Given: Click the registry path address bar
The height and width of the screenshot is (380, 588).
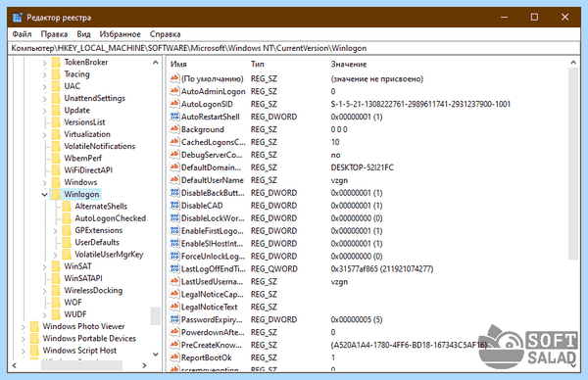Looking at the screenshot, I should click(294, 48).
